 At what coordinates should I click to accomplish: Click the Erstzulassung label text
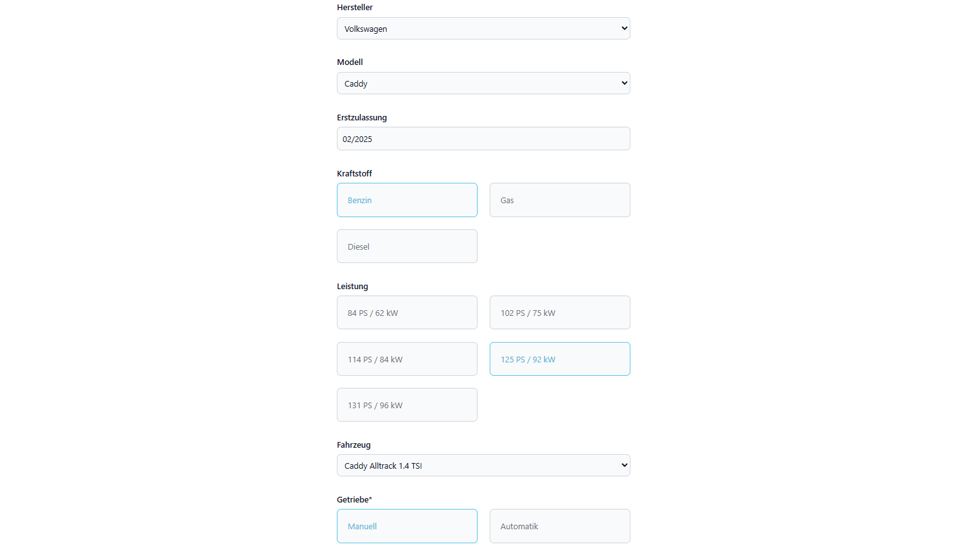coord(362,118)
